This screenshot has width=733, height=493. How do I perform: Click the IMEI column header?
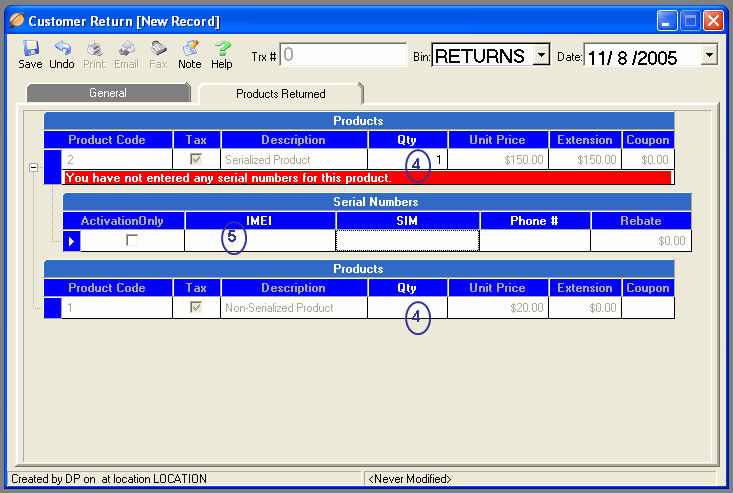point(260,221)
